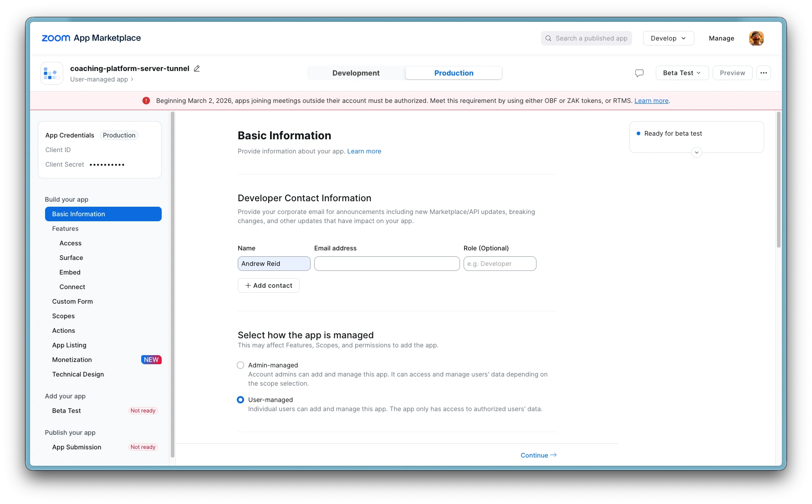
Task: Click the search magnifier icon
Action: [548, 38]
